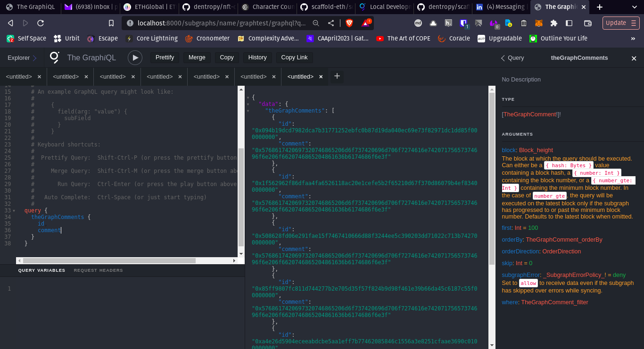Click the editor horizontal scrollbar
This screenshot has height=349, width=644.
[109, 260]
